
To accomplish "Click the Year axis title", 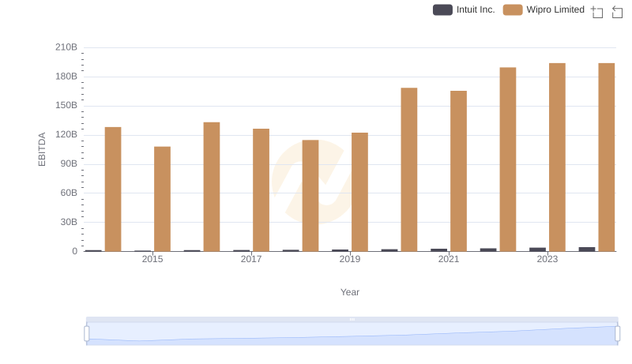I will [350, 292].
